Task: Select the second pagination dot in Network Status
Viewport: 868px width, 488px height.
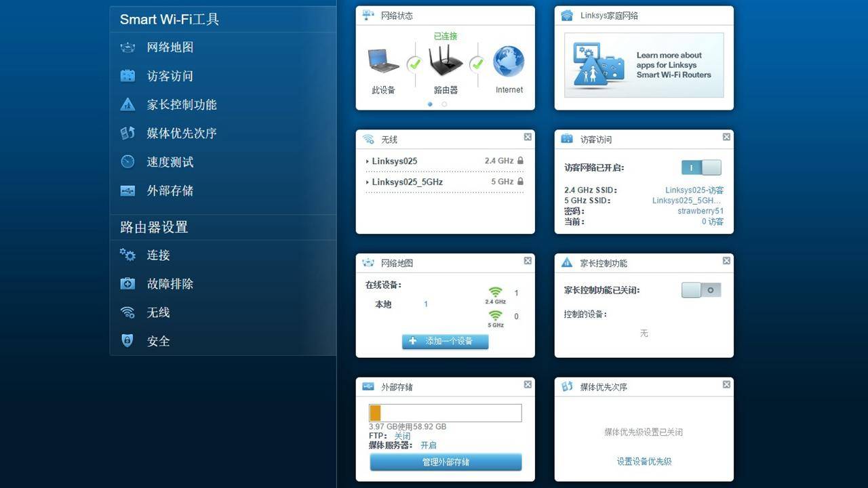Action: pyautogui.click(x=444, y=104)
